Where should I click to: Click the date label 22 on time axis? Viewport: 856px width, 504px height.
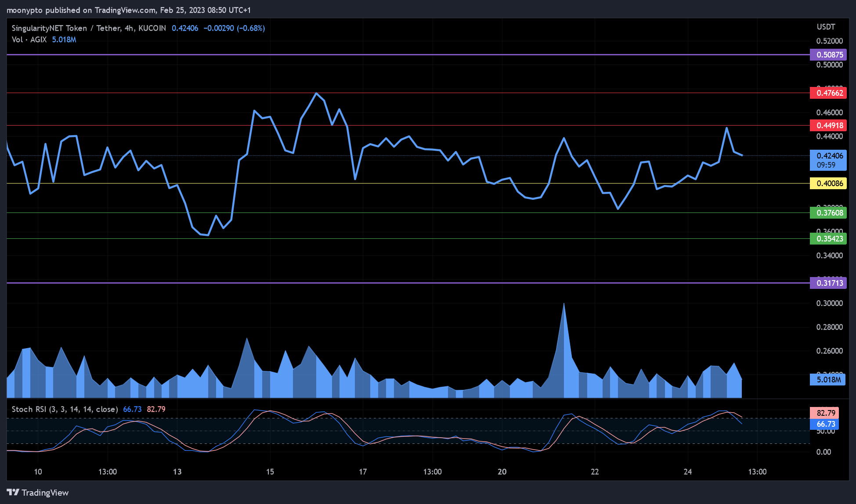pyautogui.click(x=595, y=472)
